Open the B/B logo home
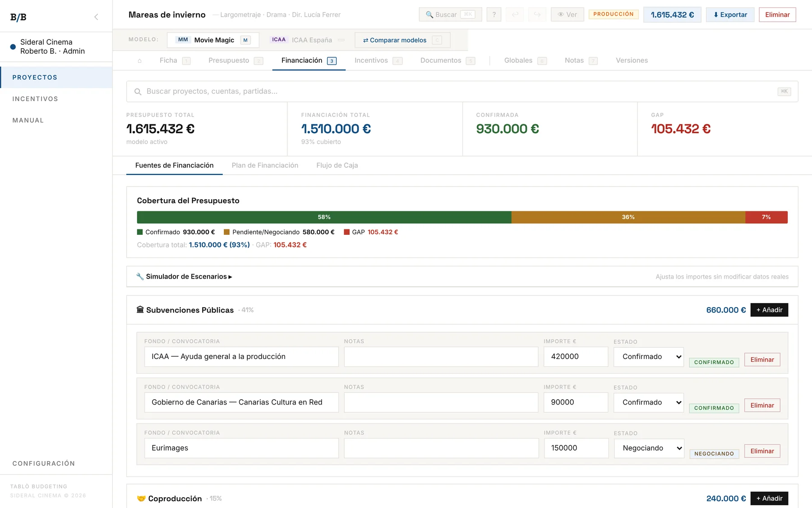 [x=18, y=17]
